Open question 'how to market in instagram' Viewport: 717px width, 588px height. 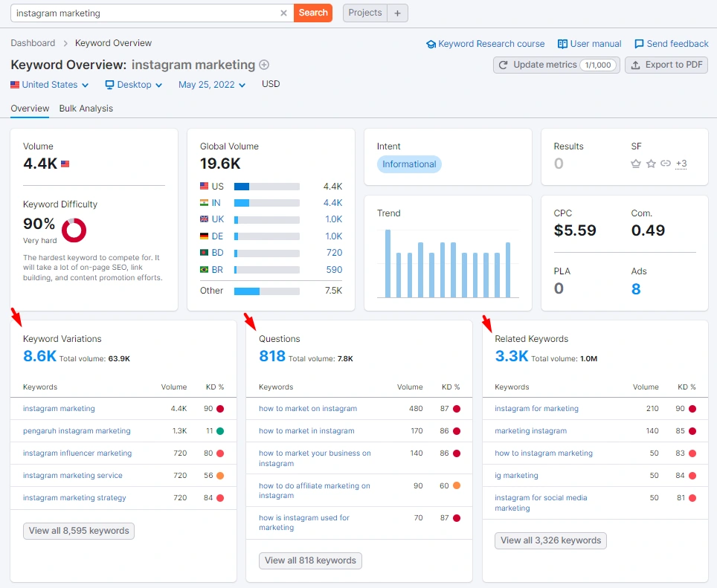click(x=306, y=431)
